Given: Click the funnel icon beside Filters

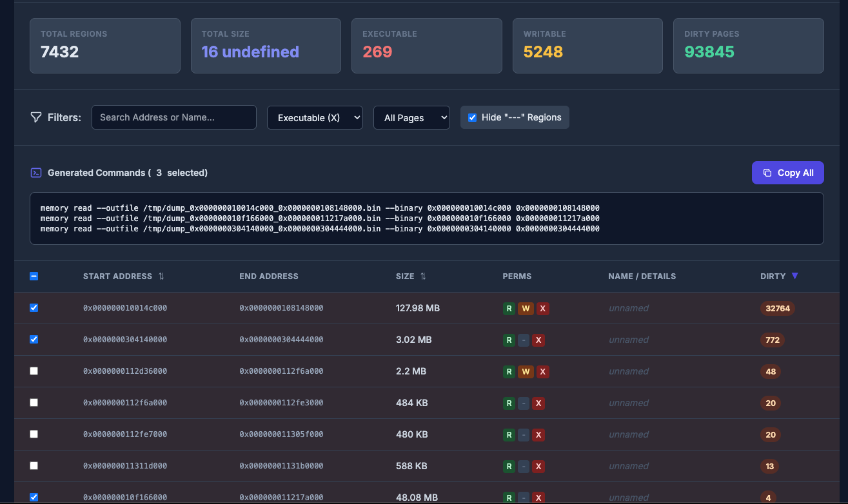Looking at the screenshot, I should click(36, 117).
